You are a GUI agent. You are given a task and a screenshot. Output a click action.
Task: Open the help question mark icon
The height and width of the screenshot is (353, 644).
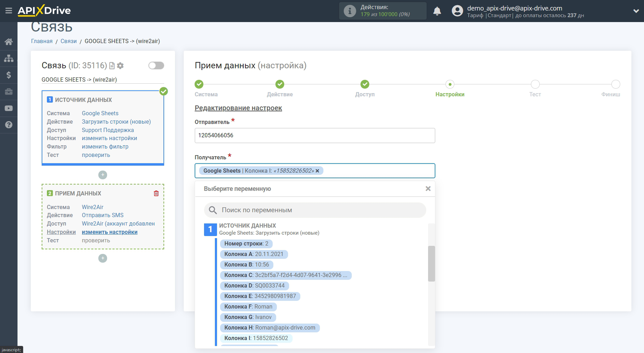click(x=9, y=125)
